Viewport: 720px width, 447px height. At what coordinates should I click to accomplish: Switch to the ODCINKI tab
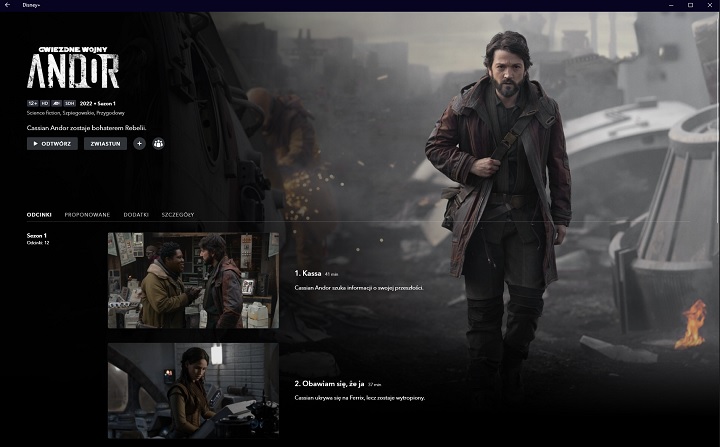(40, 214)
